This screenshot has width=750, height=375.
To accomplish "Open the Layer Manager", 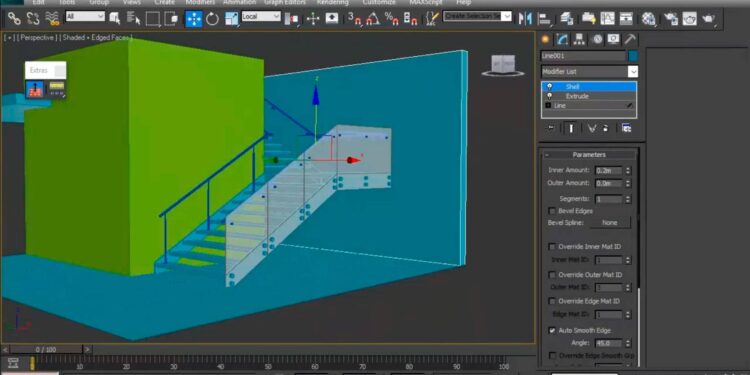I will [x=567, y=18].
